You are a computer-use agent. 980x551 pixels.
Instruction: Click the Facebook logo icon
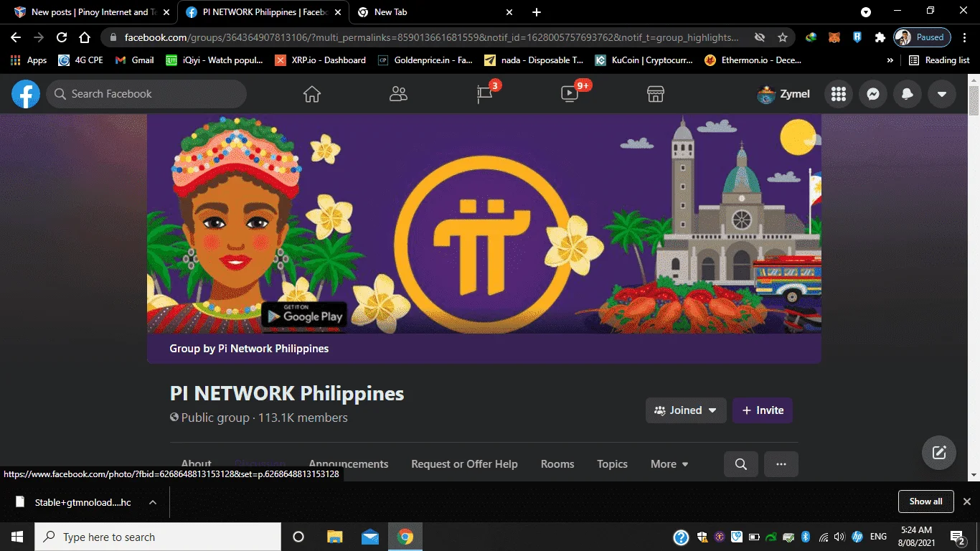tap(26, 94)
